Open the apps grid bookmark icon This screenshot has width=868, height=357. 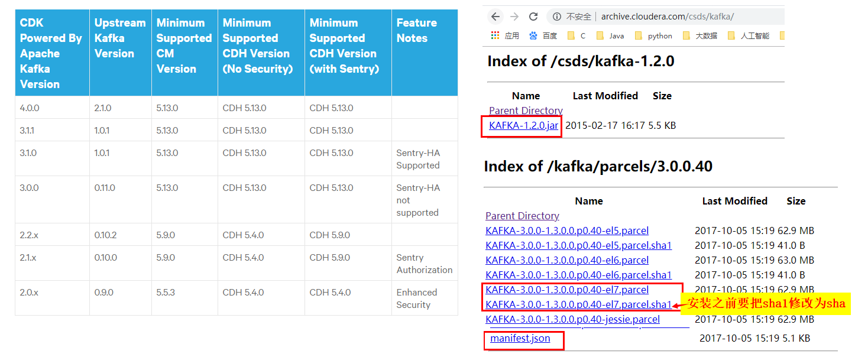[x=495, y=35]
